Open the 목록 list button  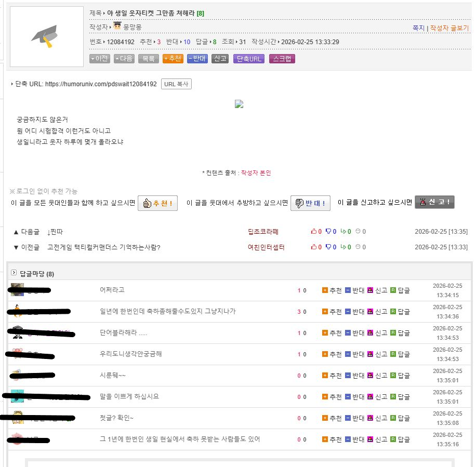tap(148, 59)
